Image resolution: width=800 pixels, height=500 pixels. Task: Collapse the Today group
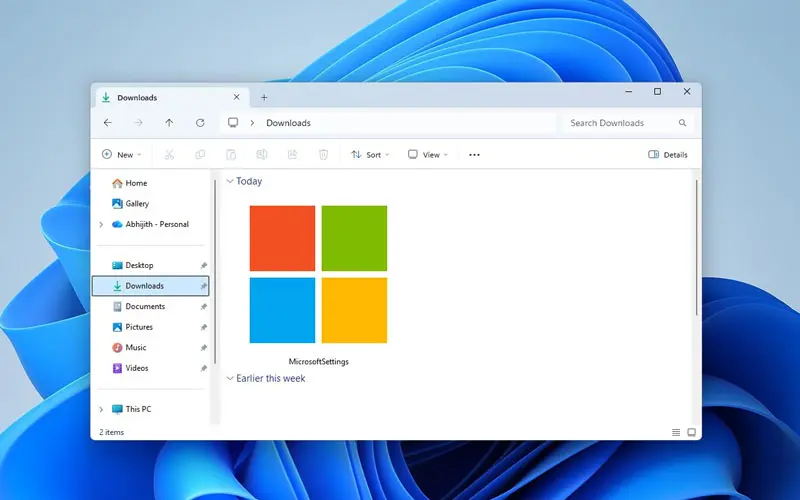point(230,181)
